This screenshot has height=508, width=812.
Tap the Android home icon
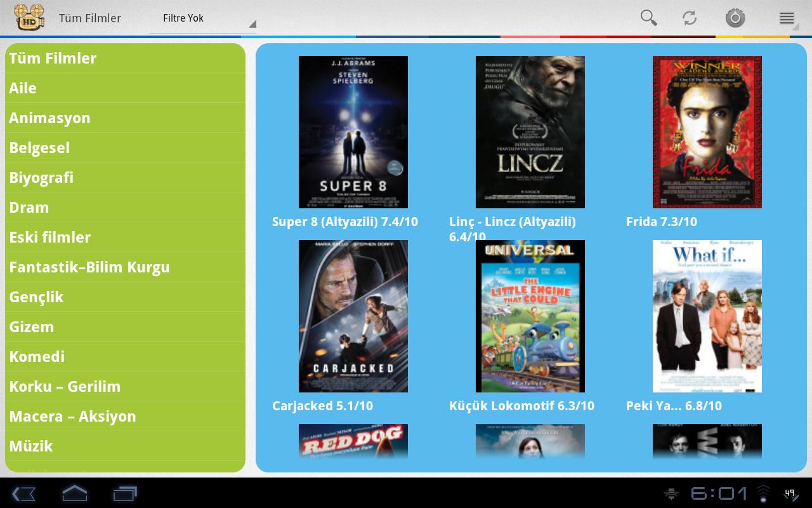click(74, 493)
